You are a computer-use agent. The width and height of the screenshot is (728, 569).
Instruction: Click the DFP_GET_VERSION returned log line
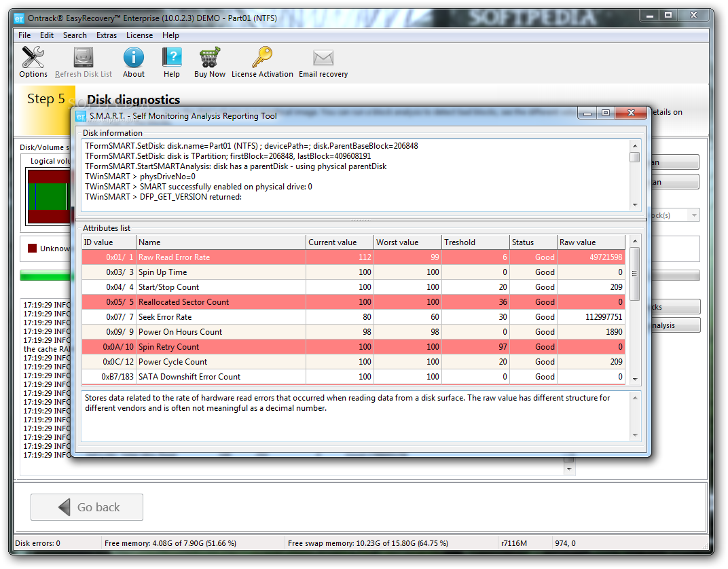pos(164,197)
